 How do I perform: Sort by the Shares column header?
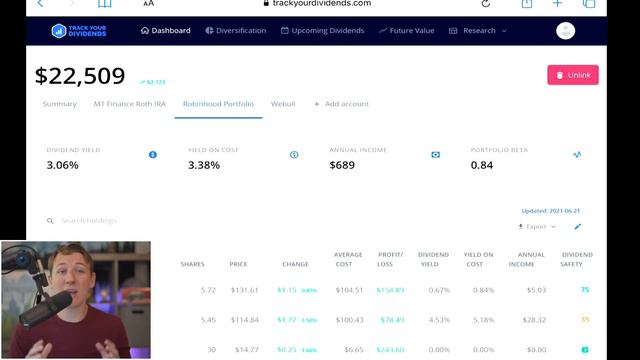(x=192, y=264)
